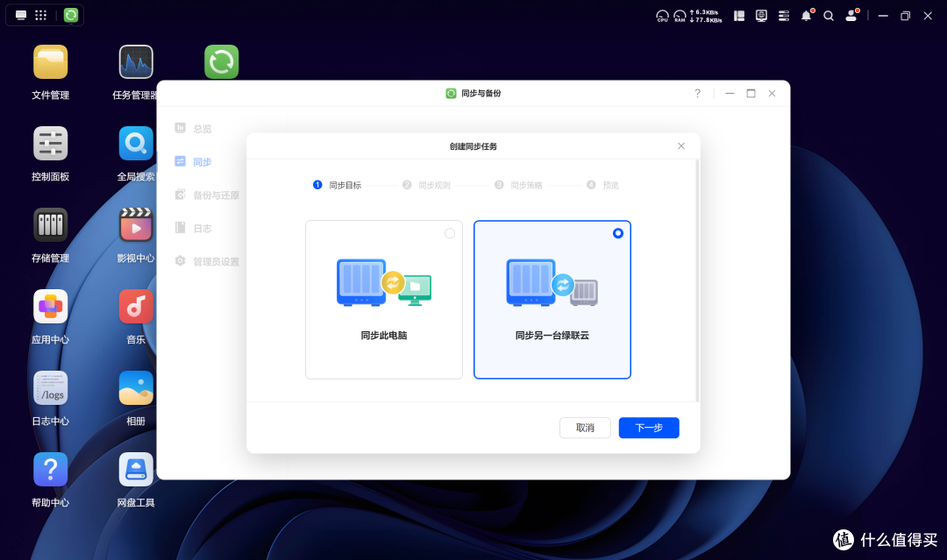Image resolution: width=947 pixels, height=560 pixels.
Task: Launch 存储管理 from the desktop
Action: point(51,225)
